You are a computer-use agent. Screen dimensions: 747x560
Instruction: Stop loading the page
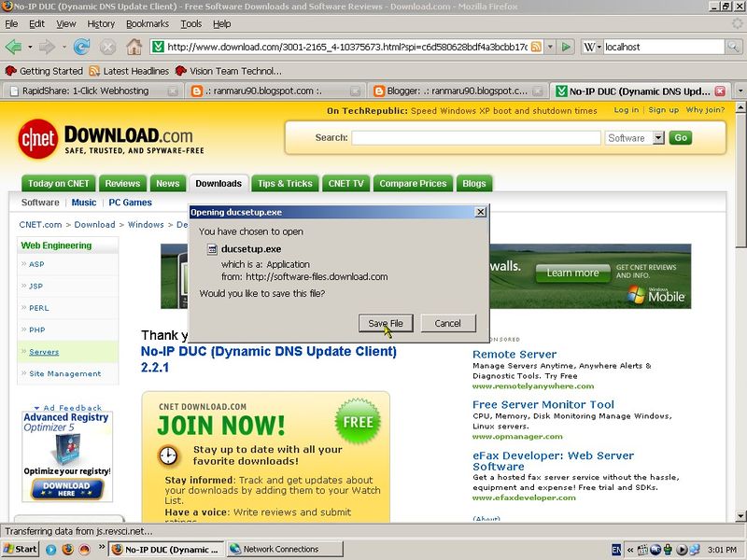point(107,47)
